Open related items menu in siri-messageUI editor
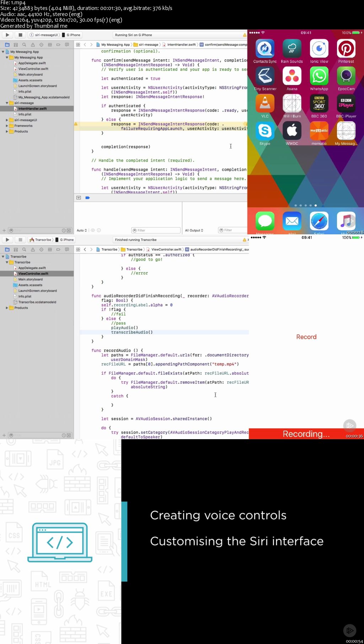Viewport: 364px width, 644px height. [78, 45]
